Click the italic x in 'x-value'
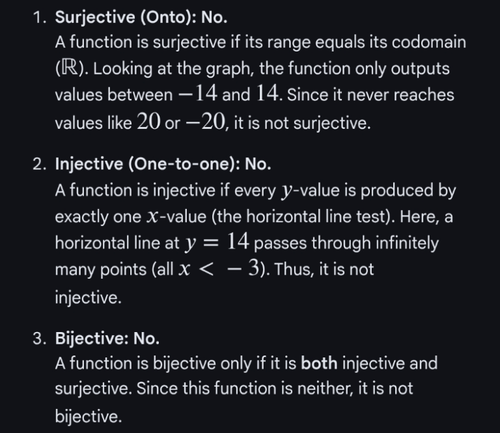This screenshot has height=433, width=500. 152,217
